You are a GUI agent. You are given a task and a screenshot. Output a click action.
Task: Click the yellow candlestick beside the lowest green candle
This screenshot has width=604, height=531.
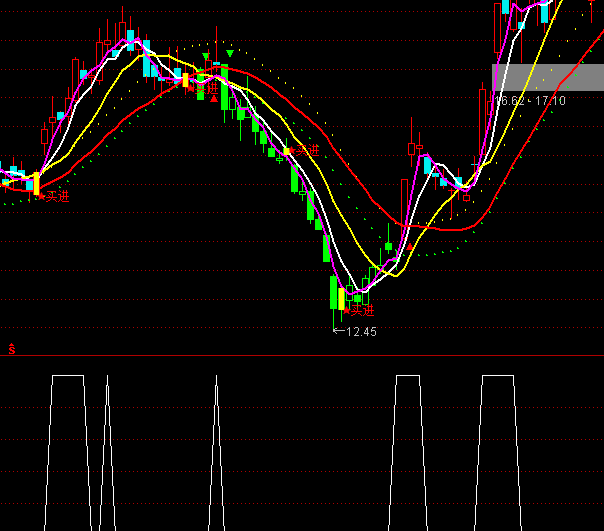pyautogui.click(x=342, y=298)
